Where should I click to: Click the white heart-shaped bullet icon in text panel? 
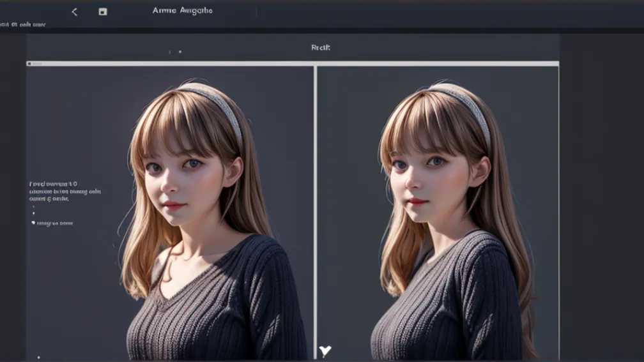pyautogui.click(x=33, y=223)
